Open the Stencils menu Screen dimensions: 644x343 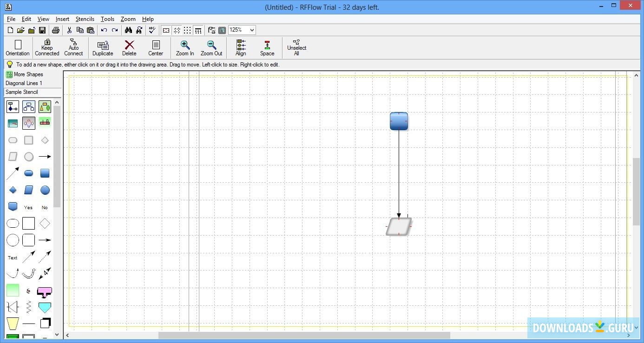click(85, 19)
